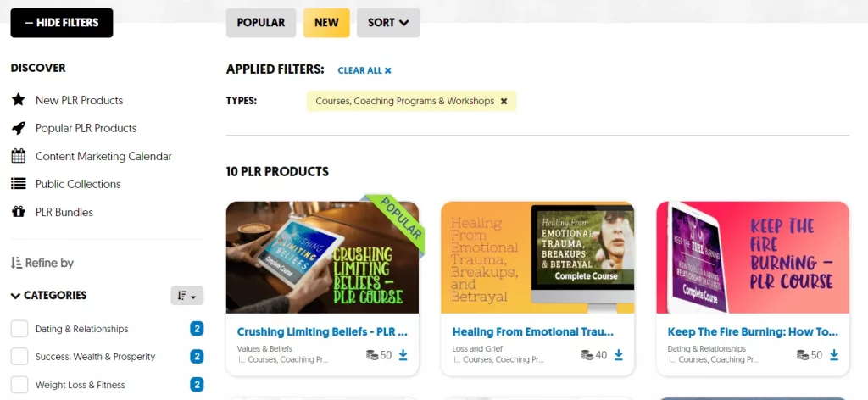Download Crushing Limiting Beliefs via arrow icon
Image resolution: width=868 pixels, height=400 pixels.
403,355
